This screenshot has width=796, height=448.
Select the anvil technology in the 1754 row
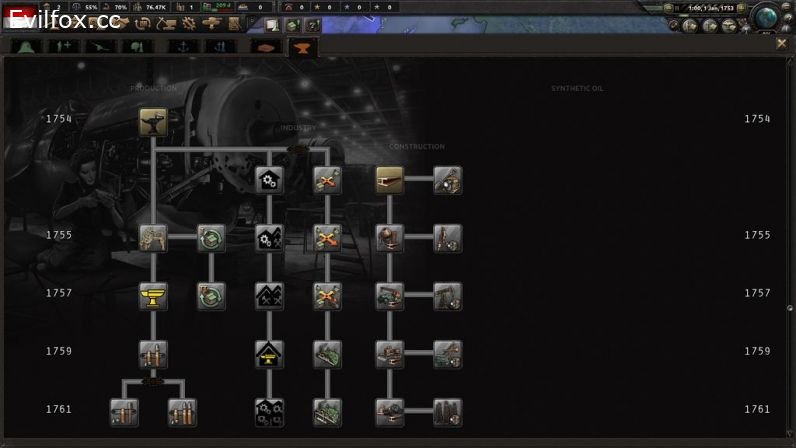pyautogui.click(x=153, y=121)
